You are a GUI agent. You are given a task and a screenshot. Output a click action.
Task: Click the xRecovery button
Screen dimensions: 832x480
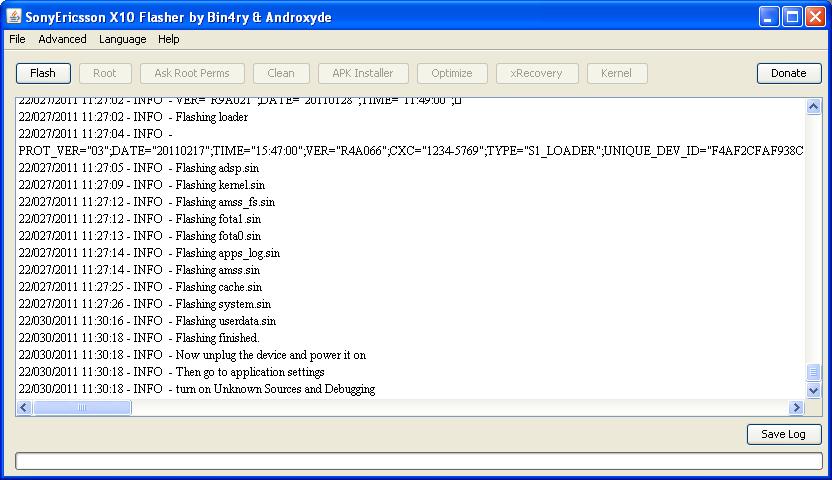tap(536, 73)
